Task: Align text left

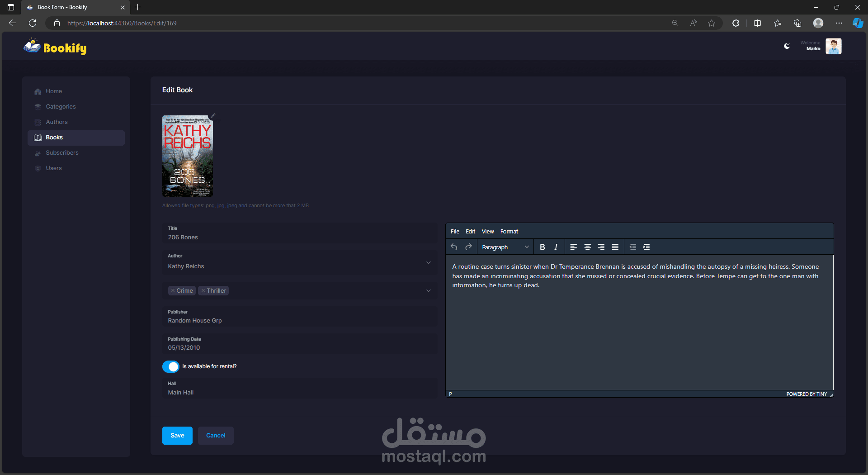Action: [573, 247]
